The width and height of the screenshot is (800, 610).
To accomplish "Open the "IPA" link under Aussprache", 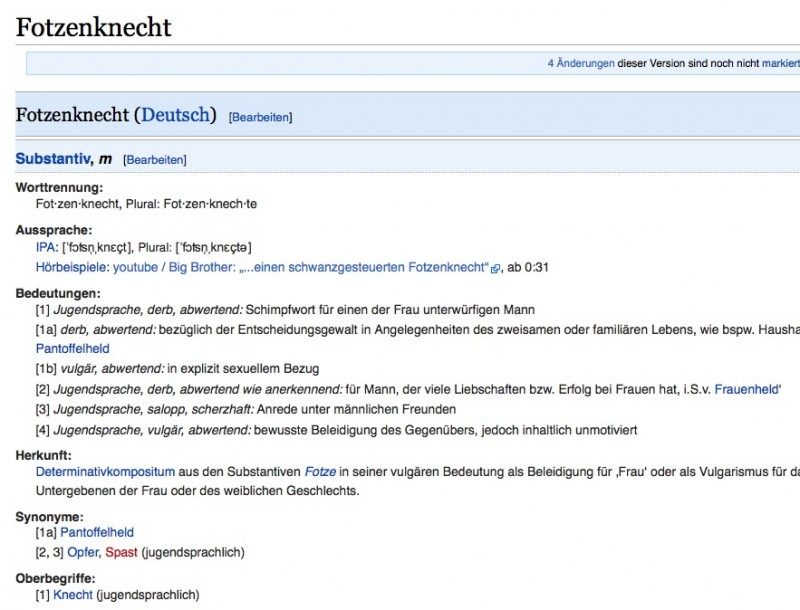I will [46, 247].
